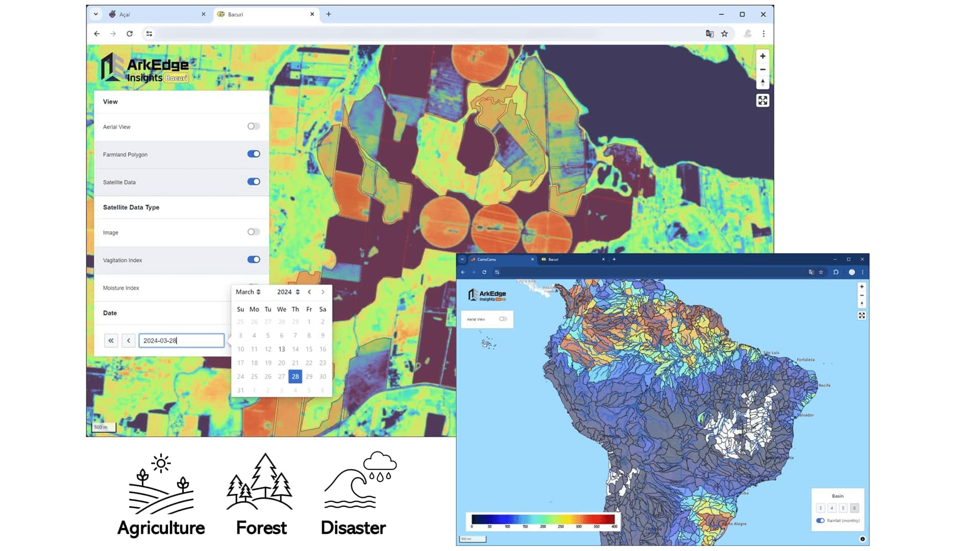Image resolution: width=980 pixels, height=551 pixels.
Task: Enter fullscreen on the large map
Action: 763,101
